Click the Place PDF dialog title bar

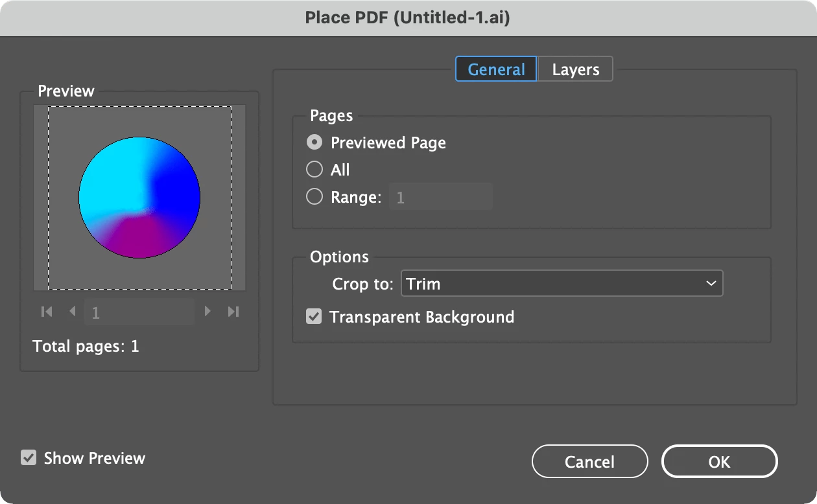[408, 18]
